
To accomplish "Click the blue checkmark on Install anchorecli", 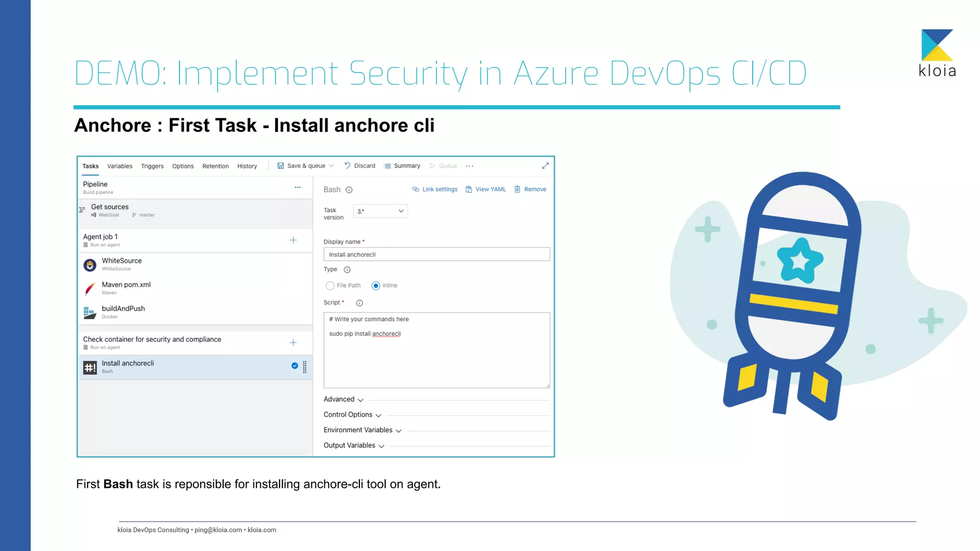I will [x=295, y=365].
